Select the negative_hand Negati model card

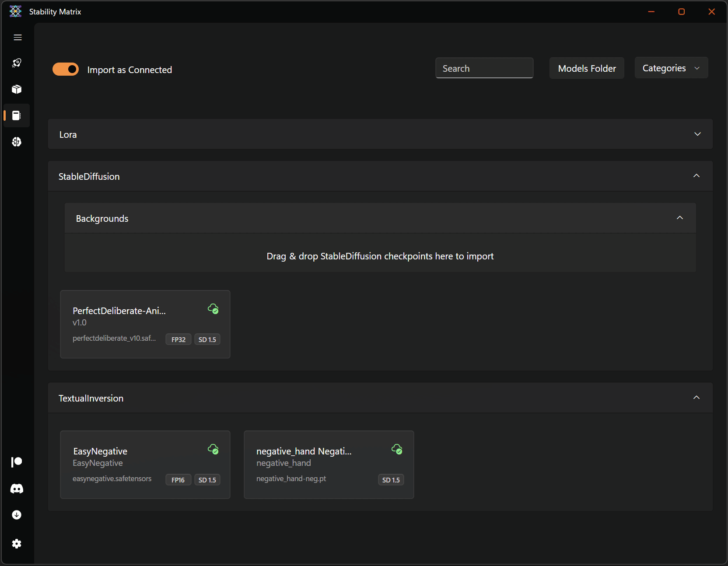[329, 465]
